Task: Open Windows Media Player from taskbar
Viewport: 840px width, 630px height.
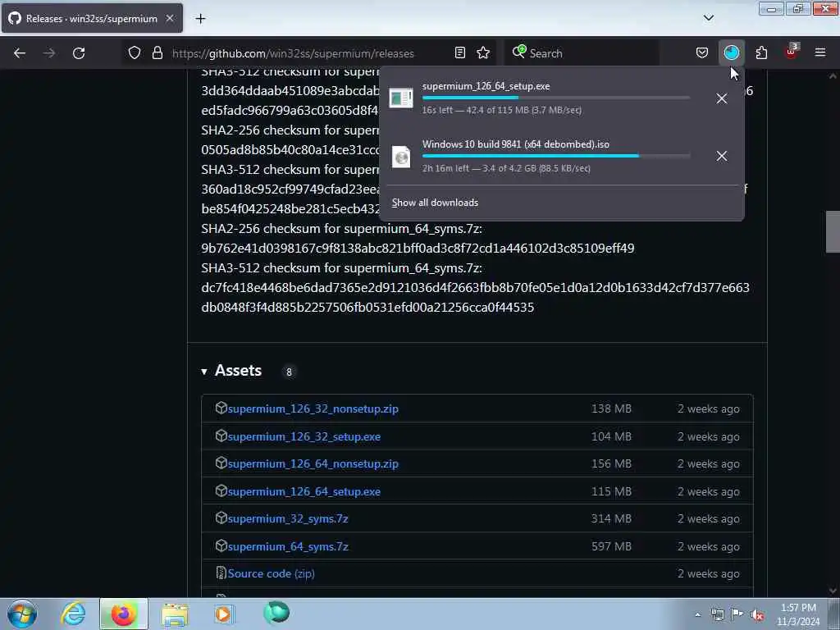Action: 224,614
